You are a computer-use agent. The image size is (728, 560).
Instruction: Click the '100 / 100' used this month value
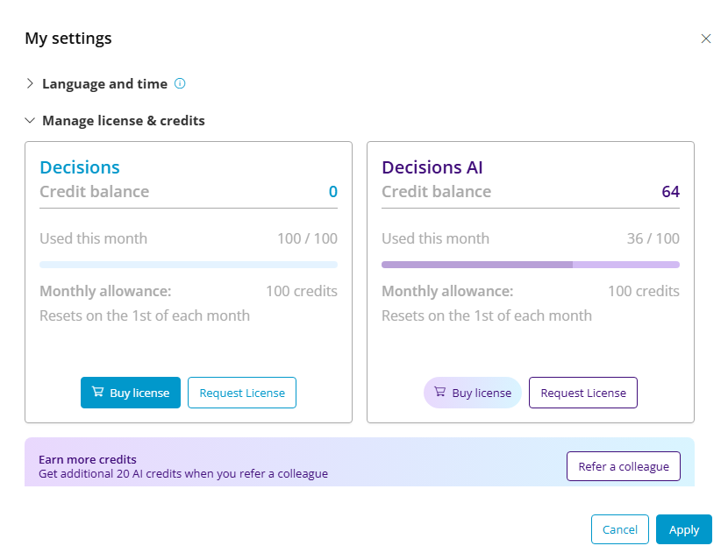coord(307,238)
